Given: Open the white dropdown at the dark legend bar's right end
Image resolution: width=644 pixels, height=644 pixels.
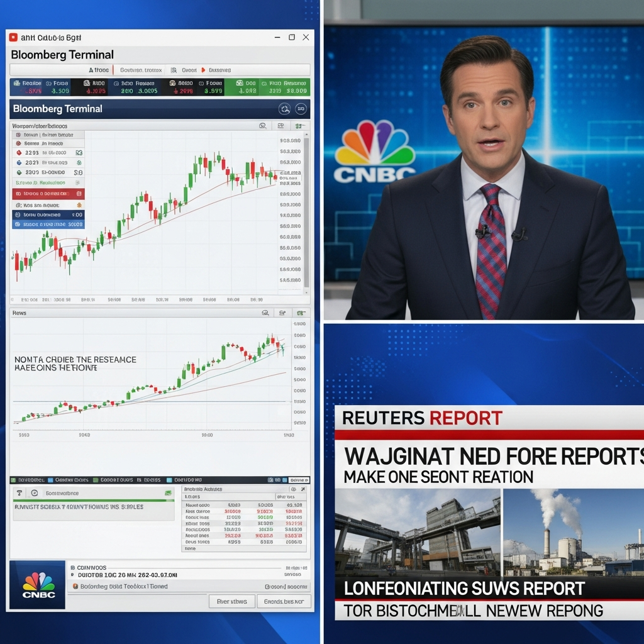Looking at the screenshot, I should pos(299,480).
